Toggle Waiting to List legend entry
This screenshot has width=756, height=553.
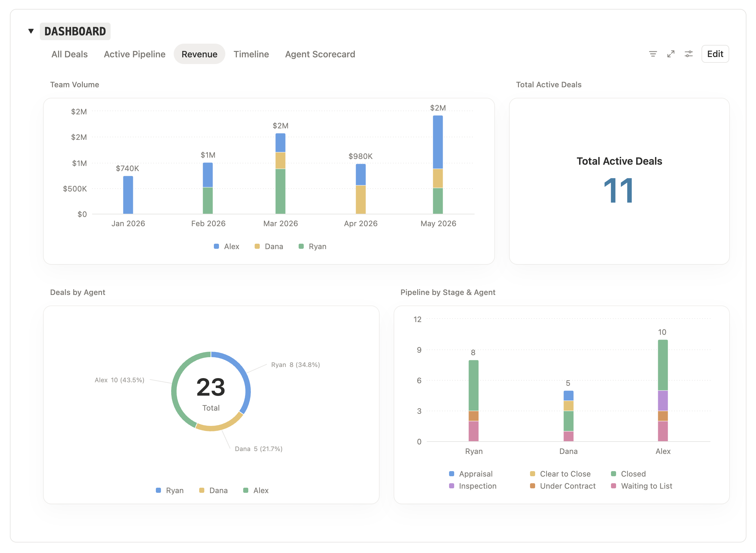click(x=642, y=486)
